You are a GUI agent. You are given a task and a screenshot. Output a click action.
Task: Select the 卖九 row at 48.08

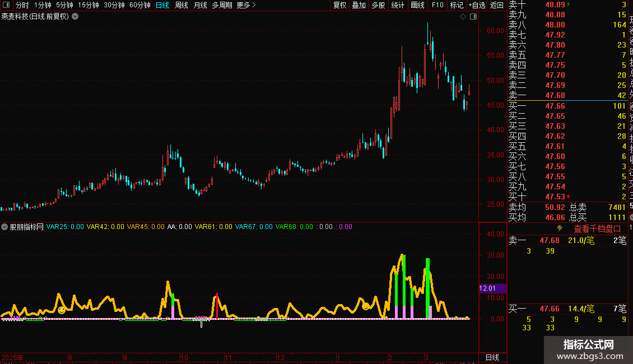point(567,15)
